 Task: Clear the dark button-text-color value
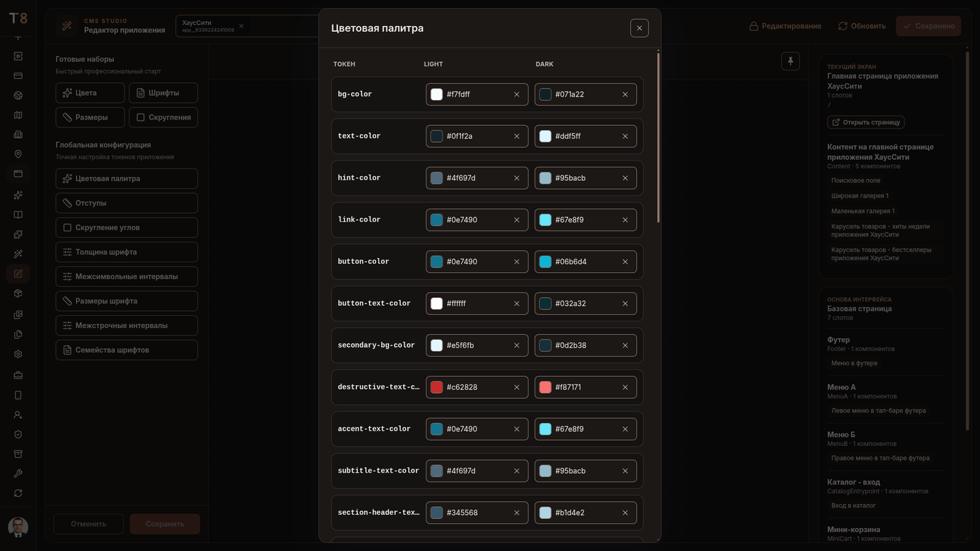pos(625,303)
